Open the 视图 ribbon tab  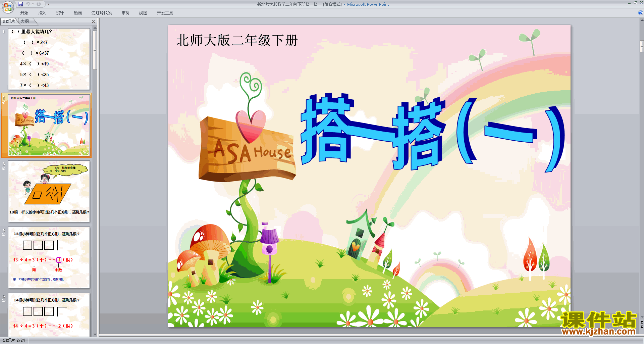[x=143, y=13]
